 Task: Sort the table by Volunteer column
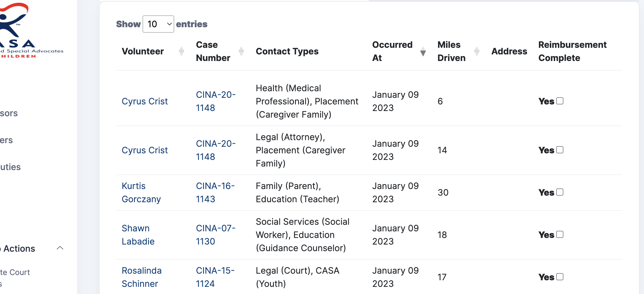[181, 51]
